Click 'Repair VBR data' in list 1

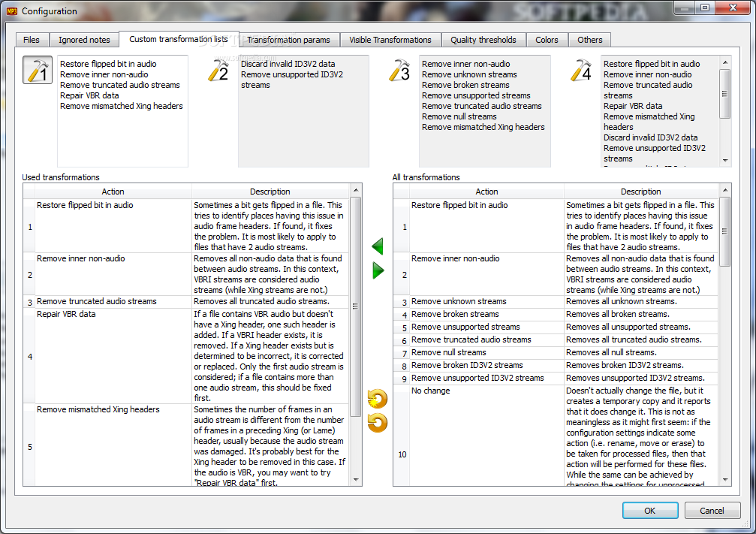tap(89, 95)
